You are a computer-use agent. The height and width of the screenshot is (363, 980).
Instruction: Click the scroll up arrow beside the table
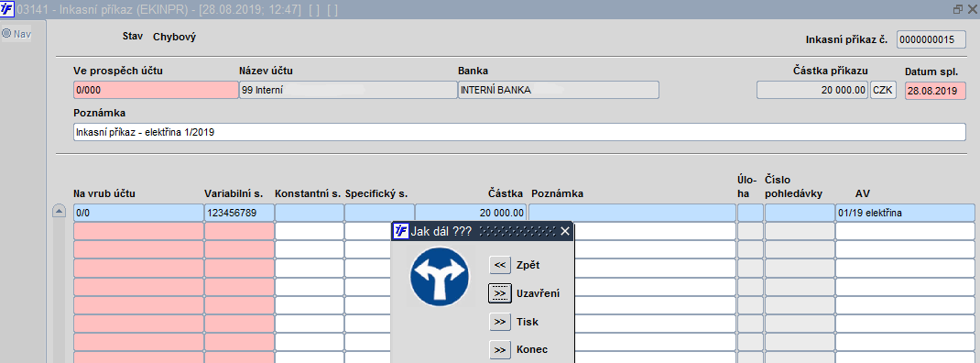(59, 212)
